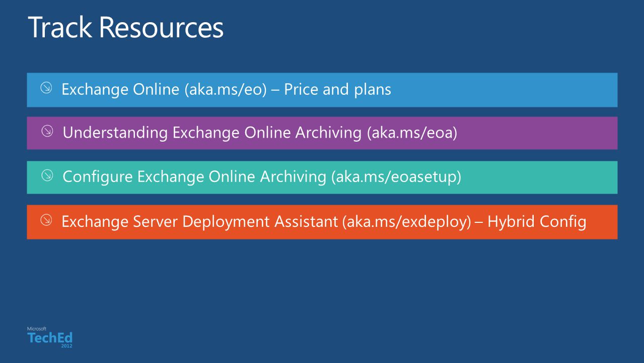This screenshot has height=363, width=644.
Task: Click the arrow icon beside Exchange Online
Action: click(x=46, y=88)
